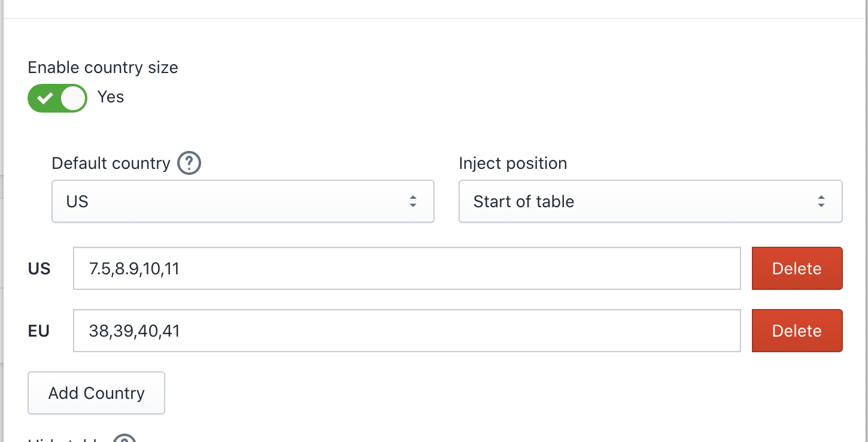Image resolution: width=868 pixels, height=442 pixels.
Task: Click the Default country label text
Action: (111, 163)
